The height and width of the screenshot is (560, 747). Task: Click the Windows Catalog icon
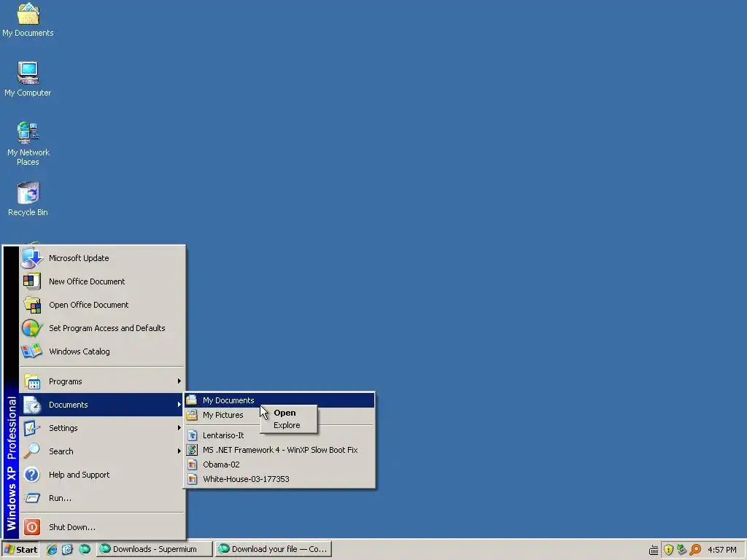point(31,351)
